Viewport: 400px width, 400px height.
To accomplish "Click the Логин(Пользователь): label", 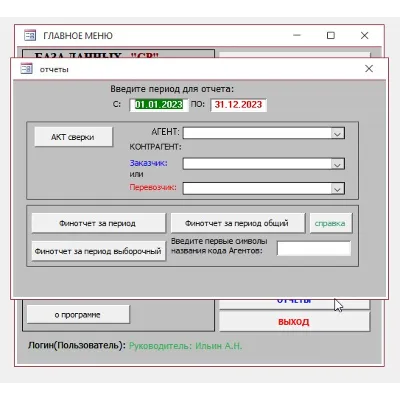I will (x=77, y=345).
